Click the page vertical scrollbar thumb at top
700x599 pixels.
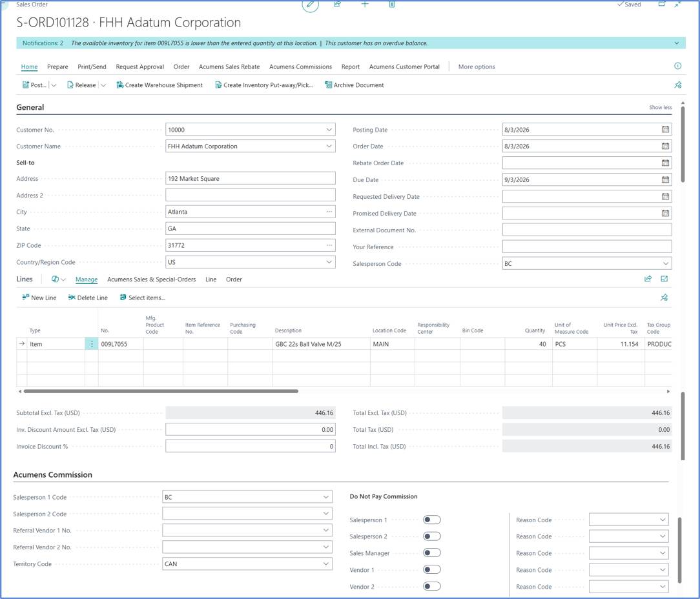[683, 143]
